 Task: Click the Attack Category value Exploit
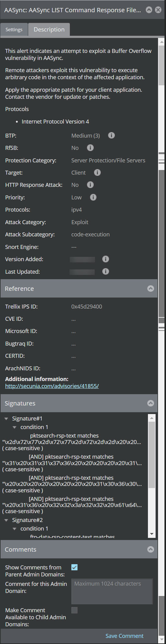pyautogui.click(x=80, y=222)
